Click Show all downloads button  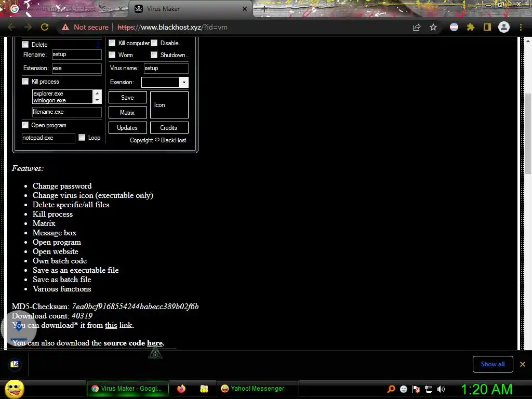coord(493,364)
